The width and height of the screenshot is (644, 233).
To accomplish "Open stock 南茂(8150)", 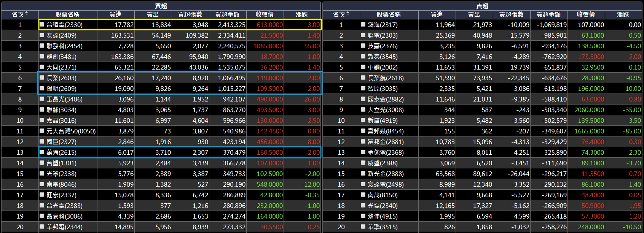I will point(383,195).
